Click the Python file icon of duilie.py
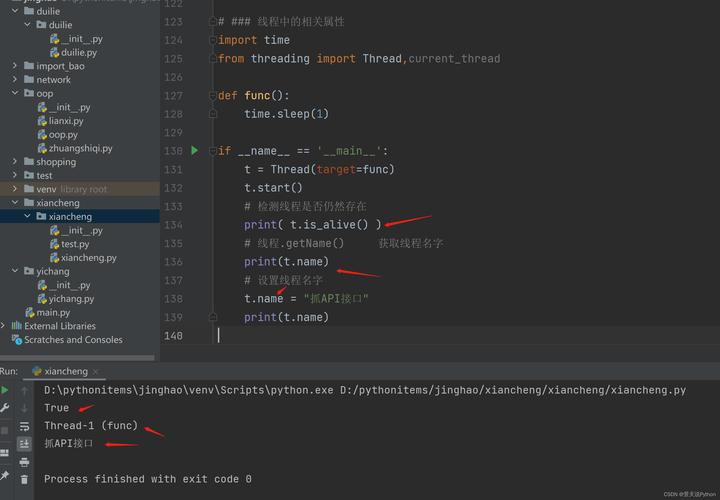The height and width of the screenshot is (500, 720). pos(55,52)
